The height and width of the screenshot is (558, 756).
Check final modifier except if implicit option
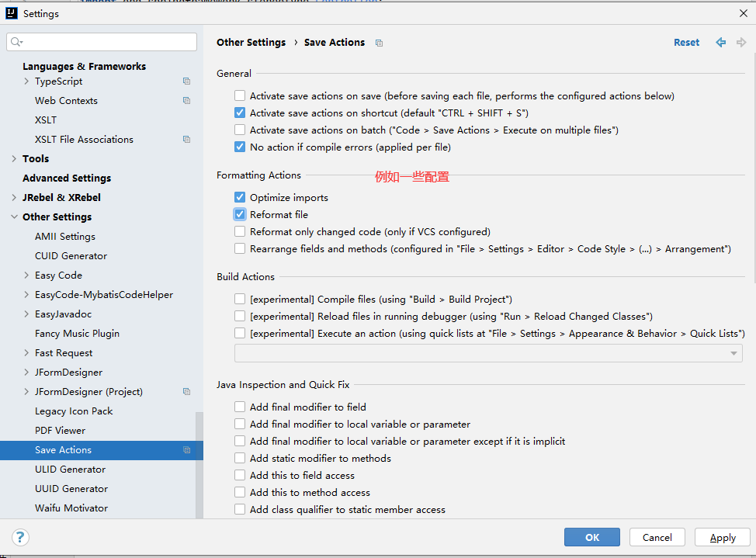[240, 441]
